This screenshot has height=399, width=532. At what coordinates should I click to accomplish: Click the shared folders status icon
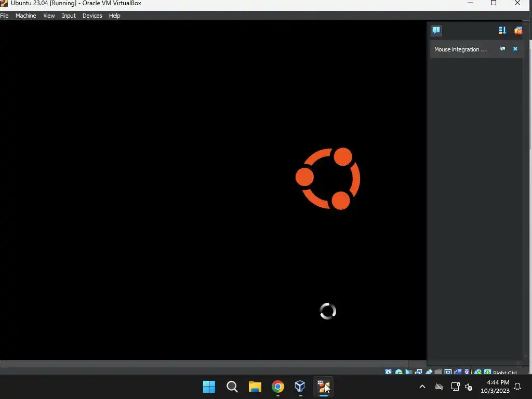tap(438, 372)
